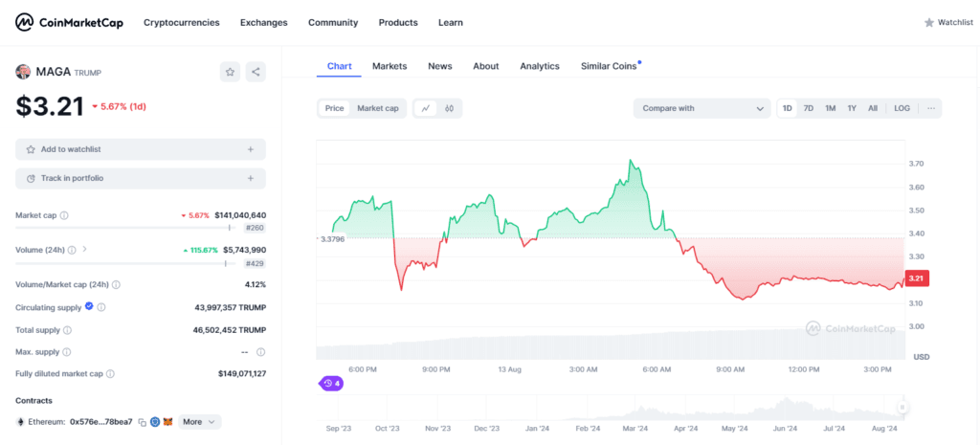980x445 pixels.
Task: Expand the More contracts dropdown
Action: coord(200,422)
